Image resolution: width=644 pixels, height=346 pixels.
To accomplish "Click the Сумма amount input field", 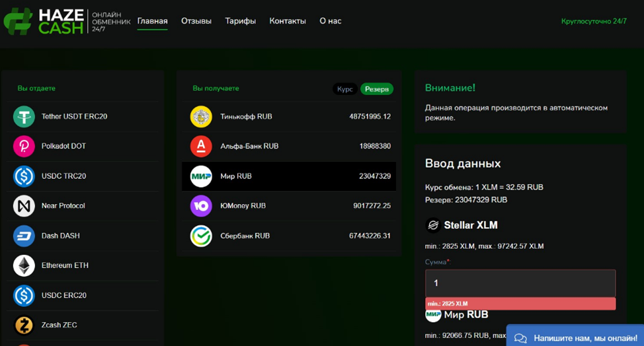I will pos(520,283).
